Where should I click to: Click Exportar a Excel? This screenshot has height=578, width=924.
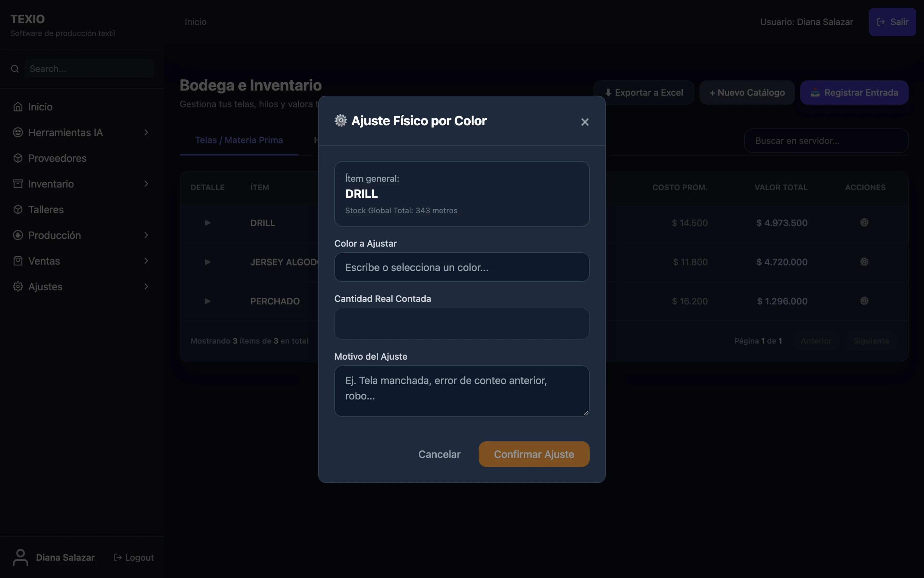click(x=644, y=92)
